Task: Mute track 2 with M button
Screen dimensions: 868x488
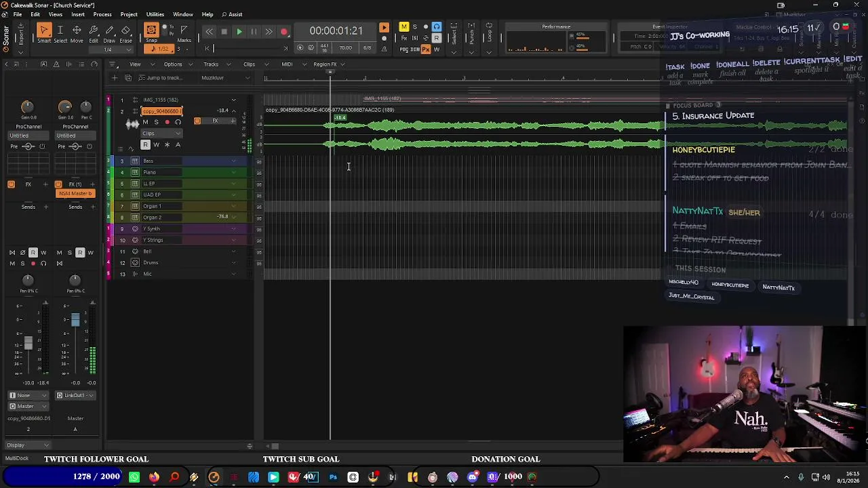Action: 145,122
